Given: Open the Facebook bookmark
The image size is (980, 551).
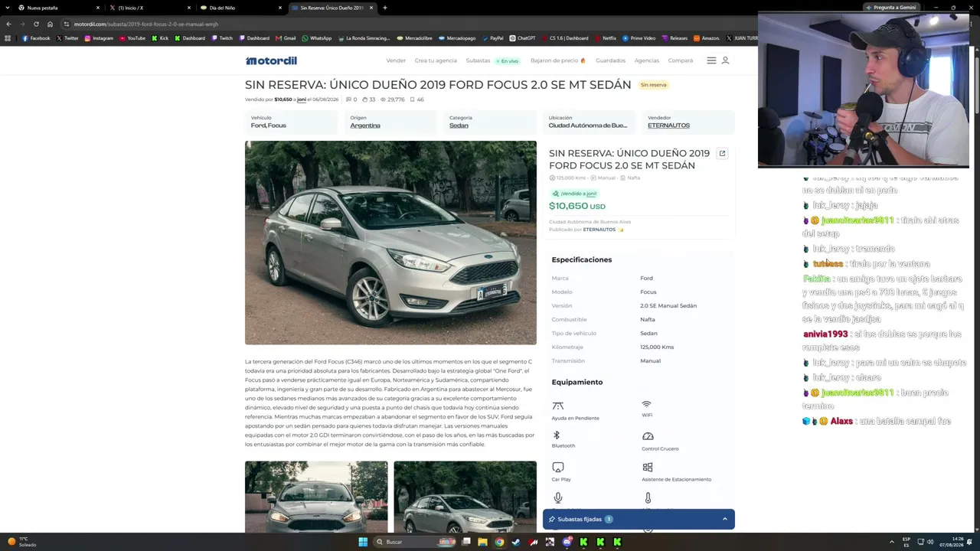Looking at the screenshot, I should pos(36,38).
